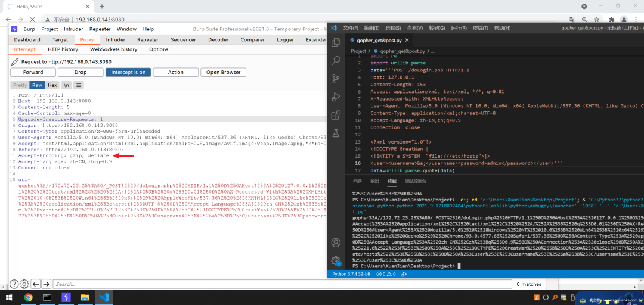Open VS Code Search magnifier icon
Viewport: 644px width, 305px height.
[336, 60]
